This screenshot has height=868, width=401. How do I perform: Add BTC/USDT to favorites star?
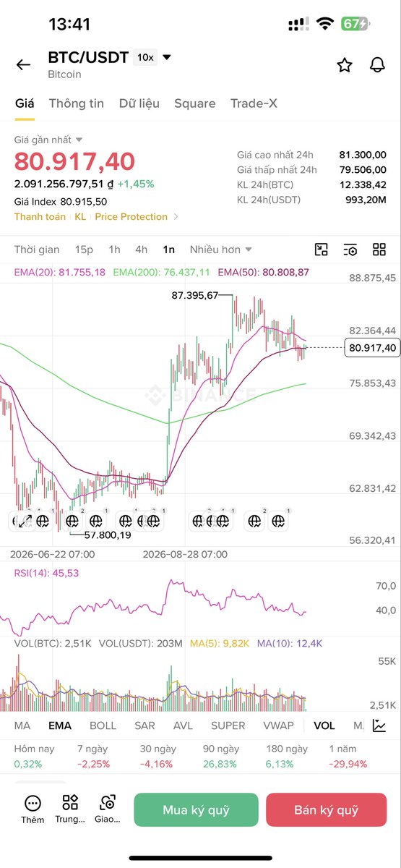pos(345,65)
